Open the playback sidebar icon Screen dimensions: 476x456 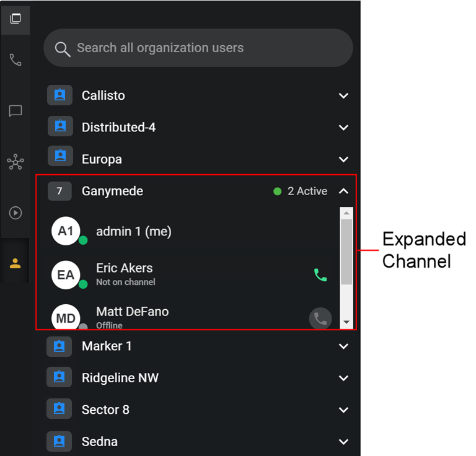coord(15,213)
